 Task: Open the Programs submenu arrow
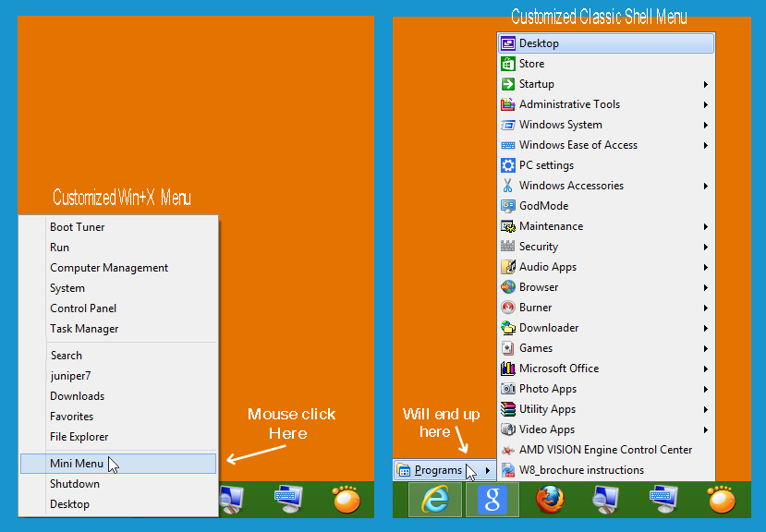click(x=487, y=471)
